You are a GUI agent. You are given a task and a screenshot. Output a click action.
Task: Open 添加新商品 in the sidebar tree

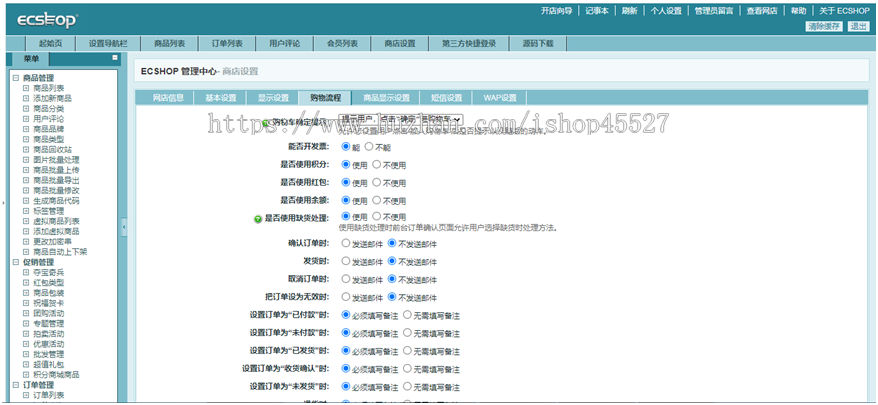[x=52, y=99]
